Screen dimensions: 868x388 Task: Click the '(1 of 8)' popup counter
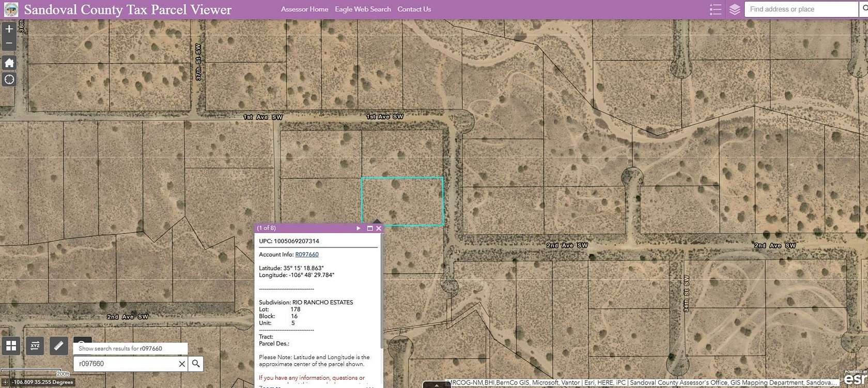[267, 228]
